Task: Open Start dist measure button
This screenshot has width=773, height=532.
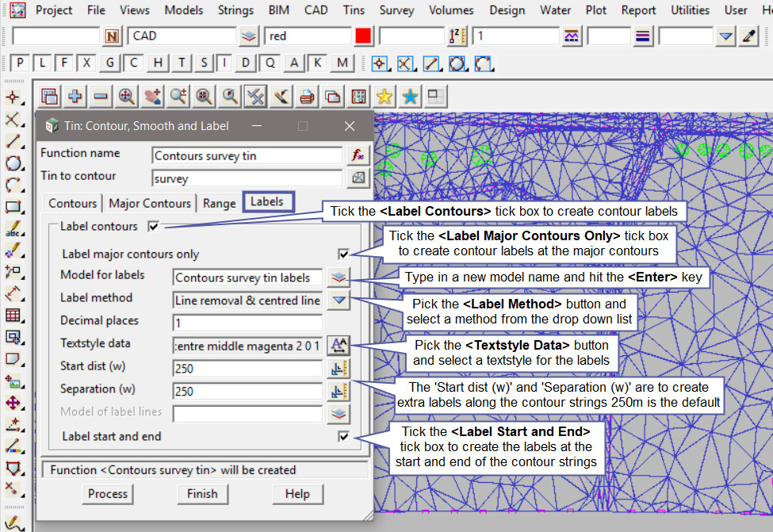Action: pos(339,369)
